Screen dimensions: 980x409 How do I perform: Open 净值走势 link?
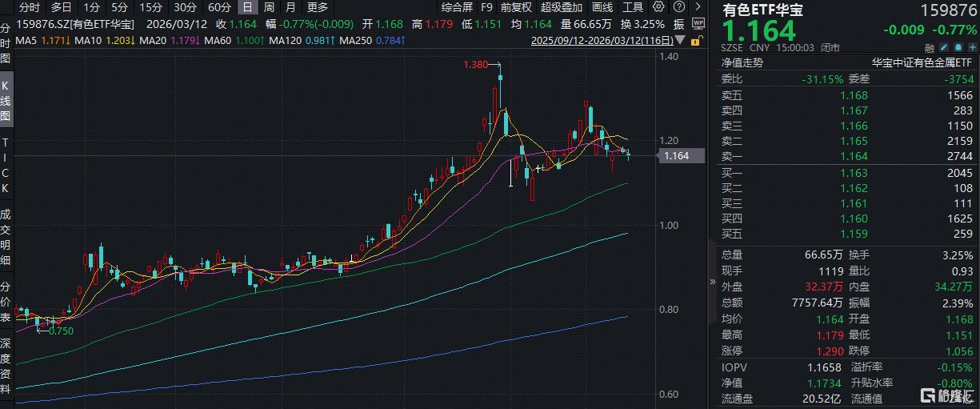tap(742, 62)
